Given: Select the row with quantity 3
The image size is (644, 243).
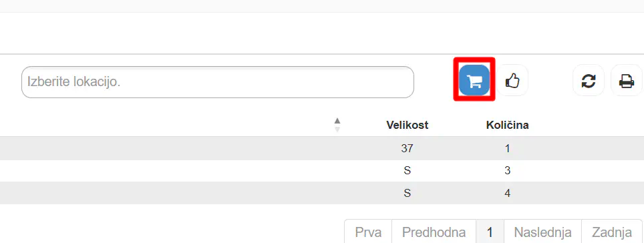Looking at the screenshot, I should 322,170.
